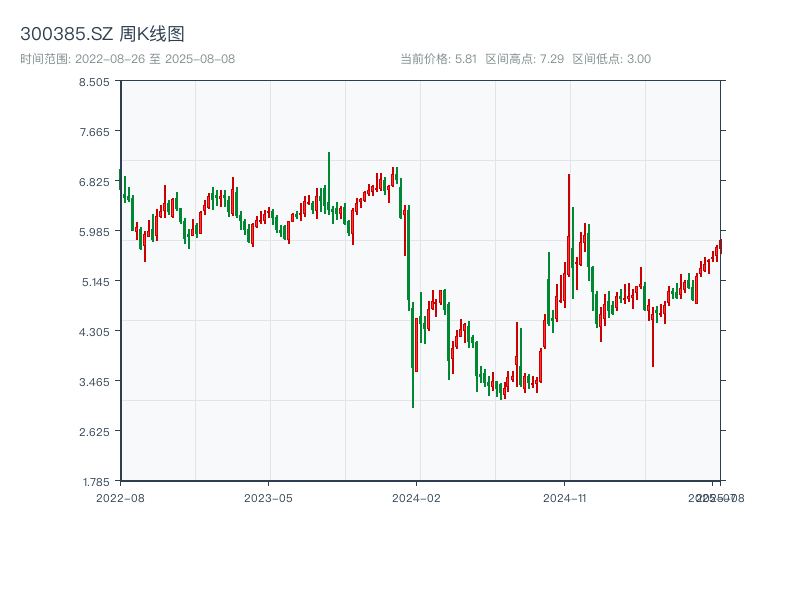Select the 2022-08 x-axis date label
The image size is (800, 600).
120,497
